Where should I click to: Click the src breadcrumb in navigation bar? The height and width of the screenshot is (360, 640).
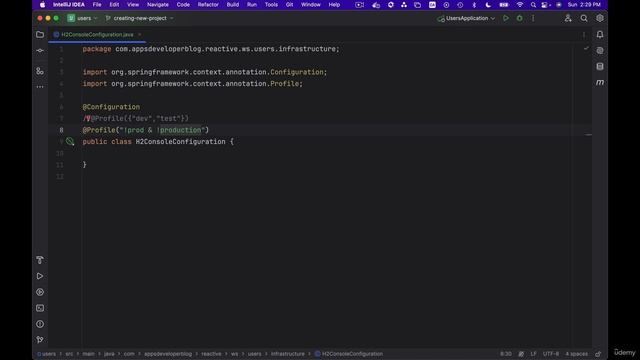click(69, 354)
